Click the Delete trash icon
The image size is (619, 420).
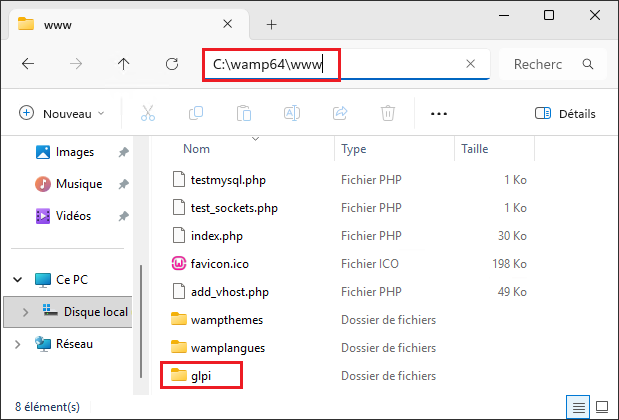(x=387, y=113)
